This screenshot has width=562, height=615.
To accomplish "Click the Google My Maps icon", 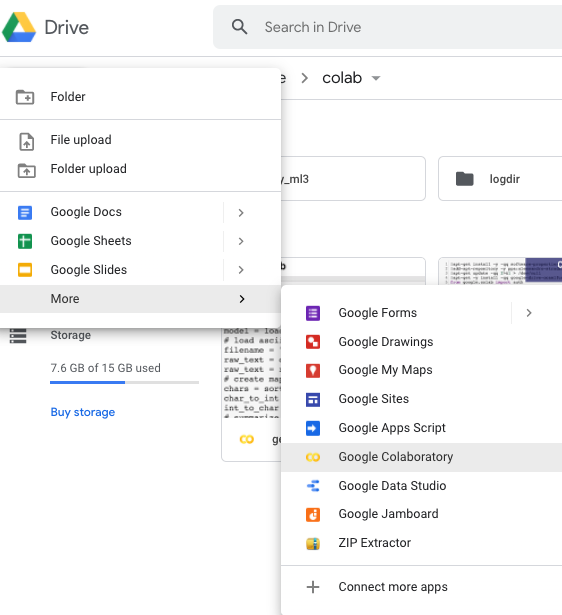I will click(x=313, y=370).
